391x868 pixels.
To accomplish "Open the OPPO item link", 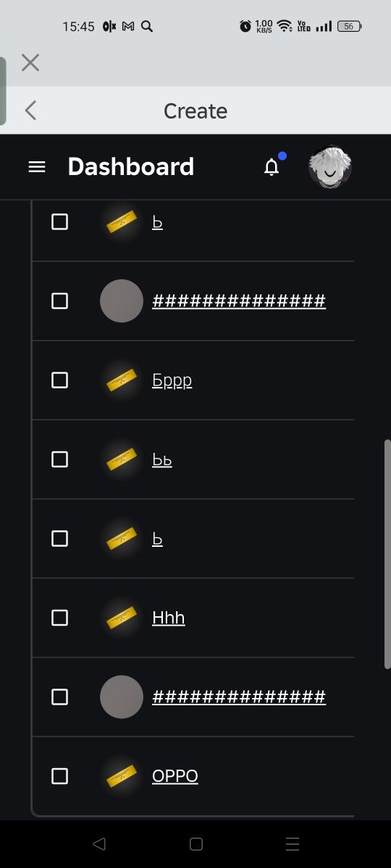I will [175, 776].
